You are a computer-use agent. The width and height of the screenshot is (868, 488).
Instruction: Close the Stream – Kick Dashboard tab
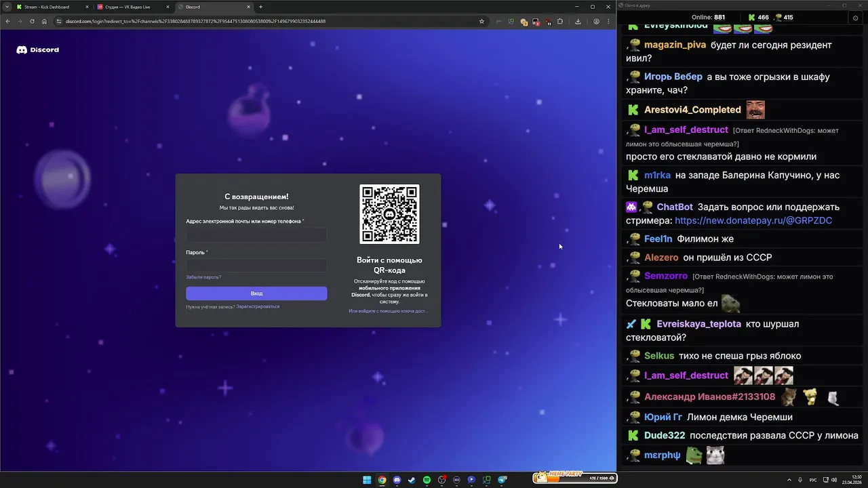(x=87, y=7)
